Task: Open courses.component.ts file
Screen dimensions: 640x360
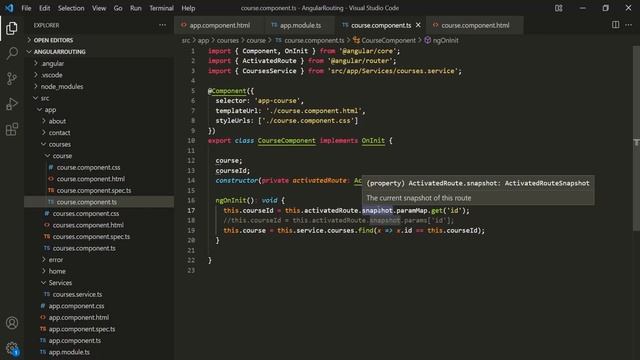Action: (x=99, y=248)
